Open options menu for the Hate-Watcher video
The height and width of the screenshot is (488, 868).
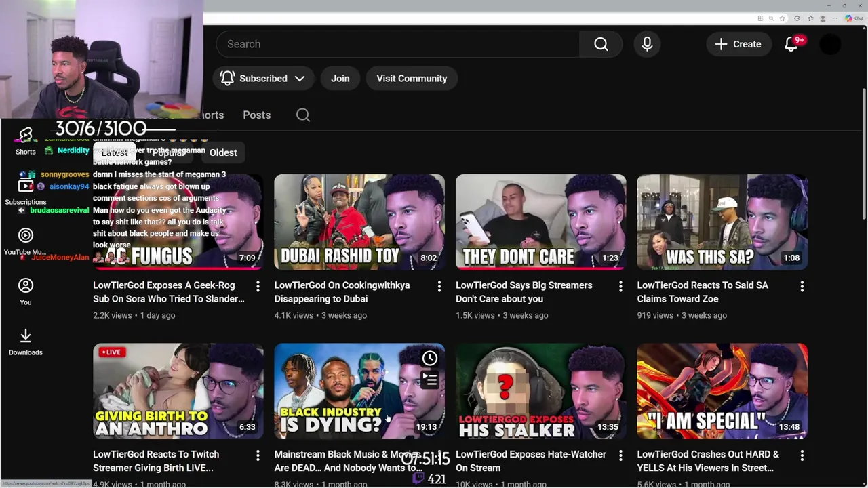tap(620, 455)
